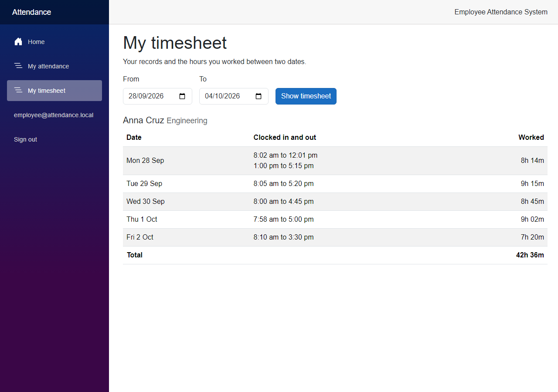Click the Show timesheet button
558x392 pixels.
pos(306,96)
